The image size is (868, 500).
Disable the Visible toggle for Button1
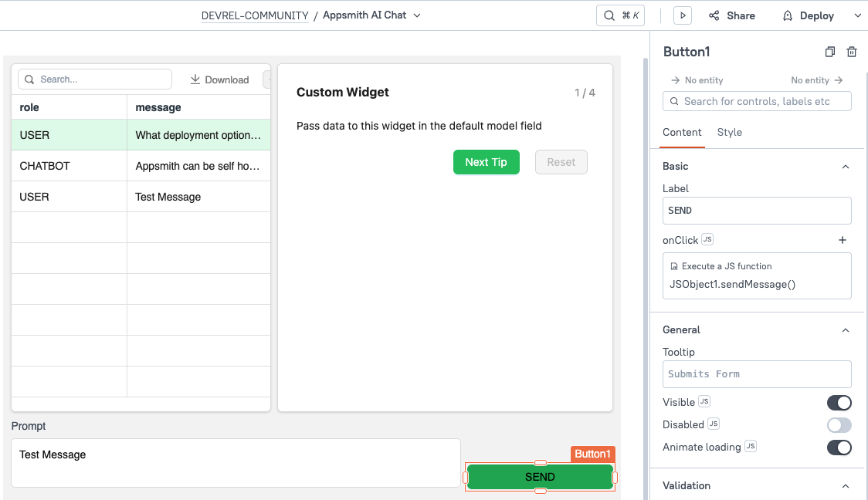click(x=839, y=402)
